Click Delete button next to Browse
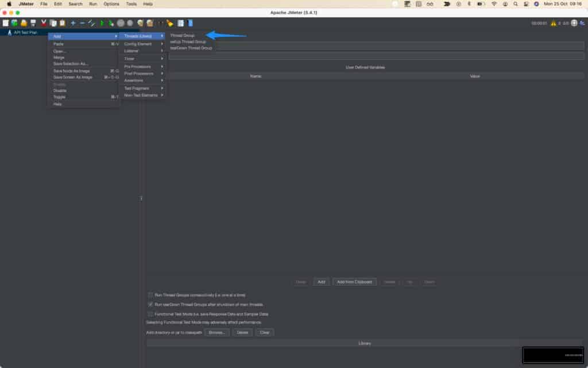The width and height of the screenshot is (588, 368). tap(243, 333)
